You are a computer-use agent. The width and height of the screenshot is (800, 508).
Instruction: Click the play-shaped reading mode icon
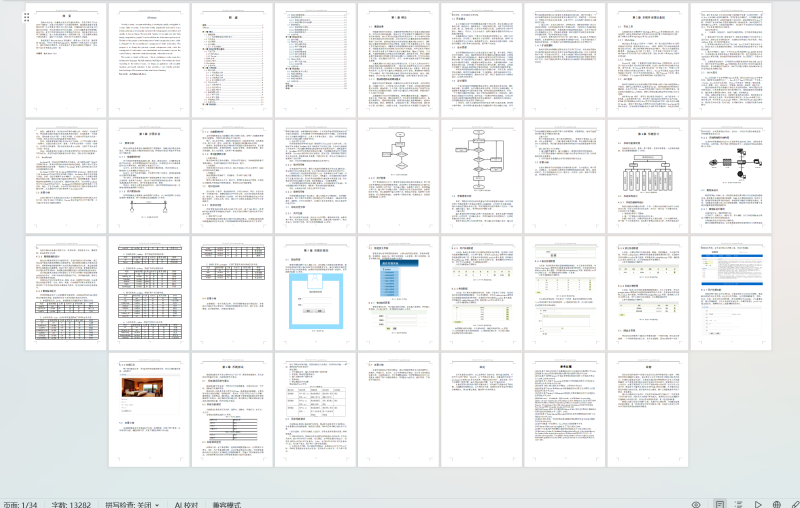click(x=758, y=504)
